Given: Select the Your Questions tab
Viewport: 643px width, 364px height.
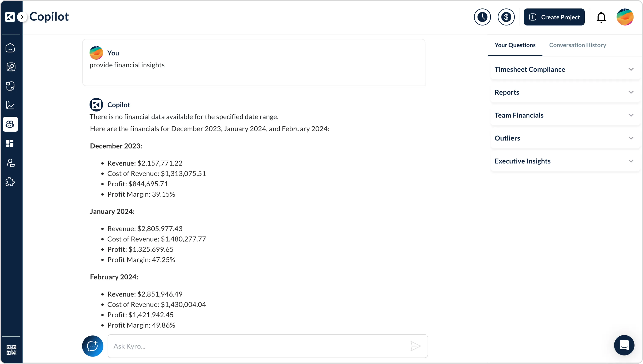Looking at the screenshot, I should [515, 45].
